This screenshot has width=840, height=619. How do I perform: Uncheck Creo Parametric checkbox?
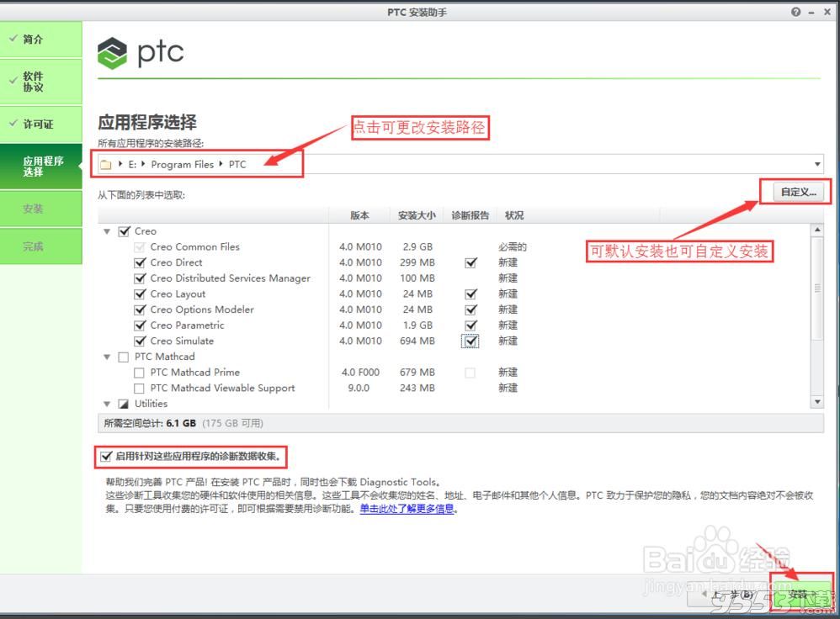[x=140, y=325]
